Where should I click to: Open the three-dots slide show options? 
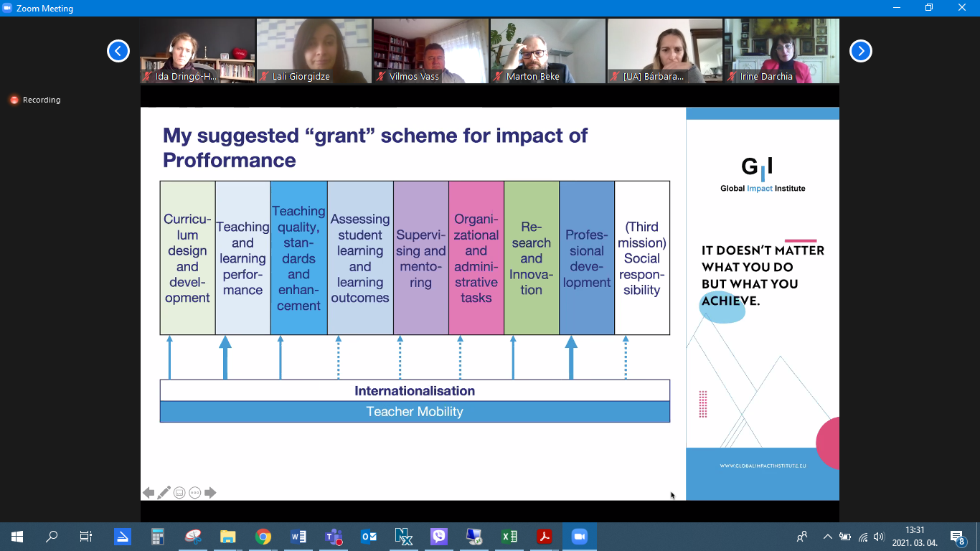pyautogui.click(x=194, y=493)
